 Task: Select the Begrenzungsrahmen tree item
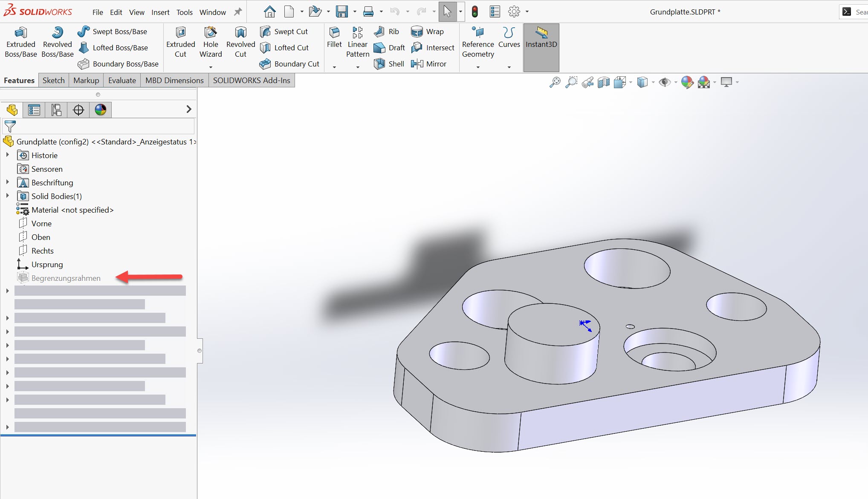tap(66, 278)
